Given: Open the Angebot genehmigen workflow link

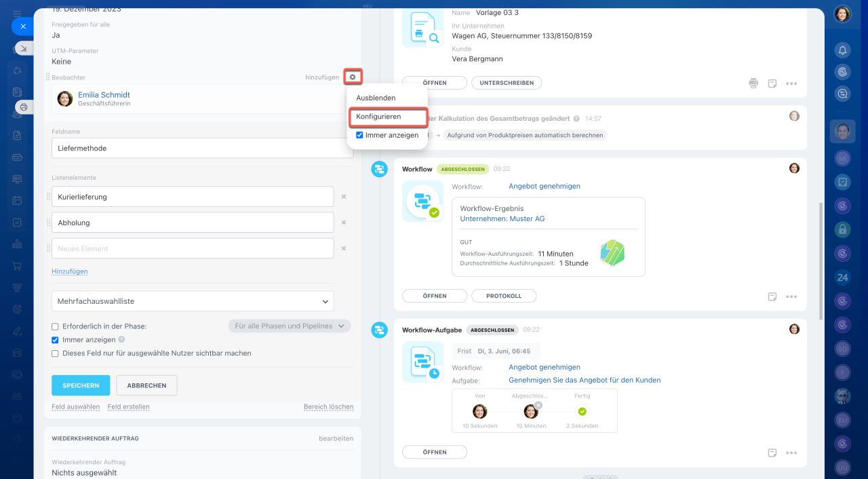Looking at the screenshot, I should (x=544, y=186).
